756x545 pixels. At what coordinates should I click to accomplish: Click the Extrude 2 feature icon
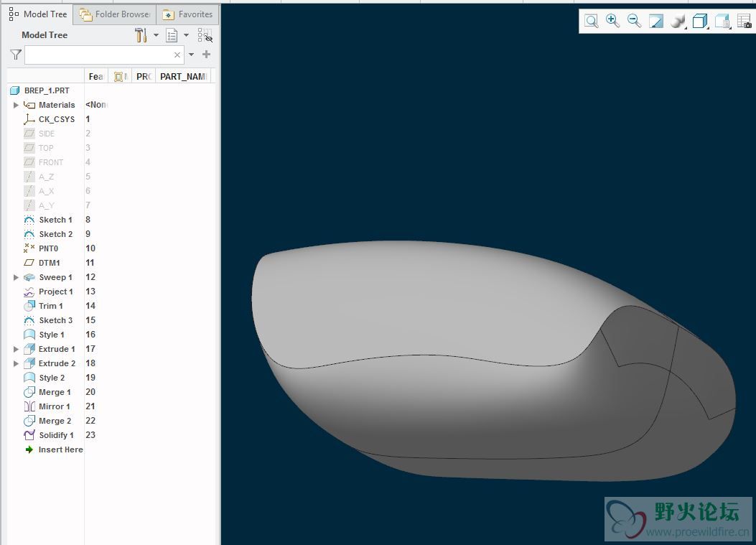[29, 363]
